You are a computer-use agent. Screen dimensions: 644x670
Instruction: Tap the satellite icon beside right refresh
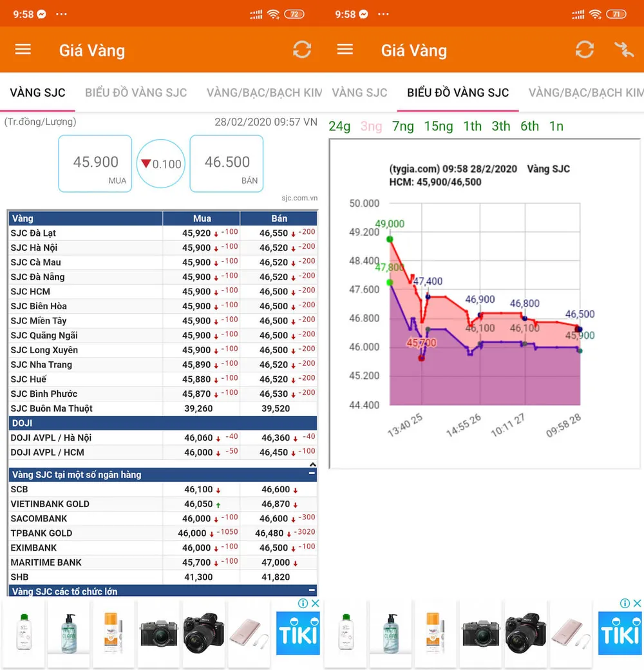[624, 50]
